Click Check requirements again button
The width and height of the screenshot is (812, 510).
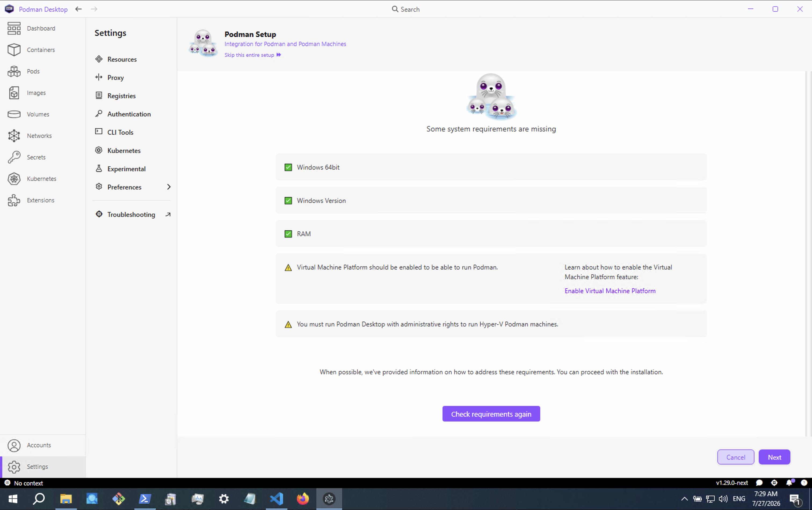click(491, 414)
